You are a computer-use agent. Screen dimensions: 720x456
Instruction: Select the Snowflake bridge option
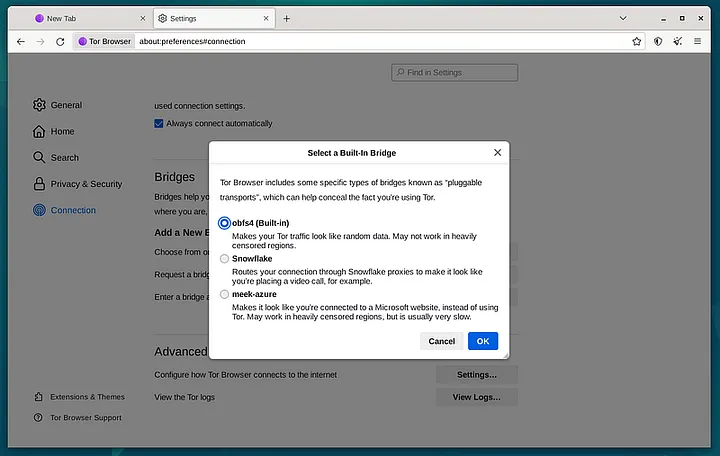click(224, 259)
